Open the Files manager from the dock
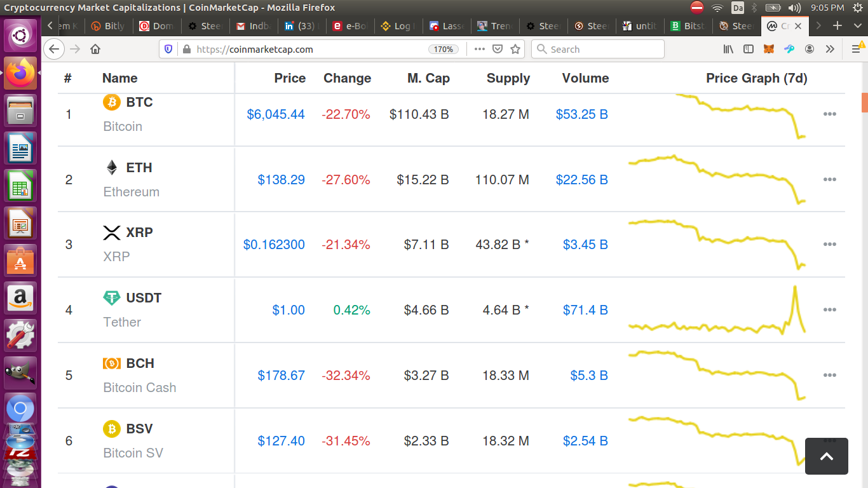The image size is (868, 488). pyautogui.click(x=20, y=111)
